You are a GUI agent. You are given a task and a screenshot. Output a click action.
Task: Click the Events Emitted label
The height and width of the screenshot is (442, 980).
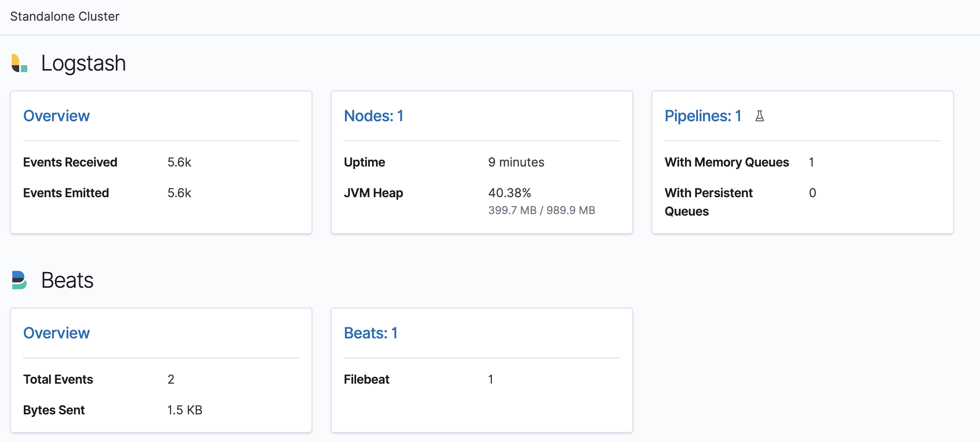[x=66, y=193]
